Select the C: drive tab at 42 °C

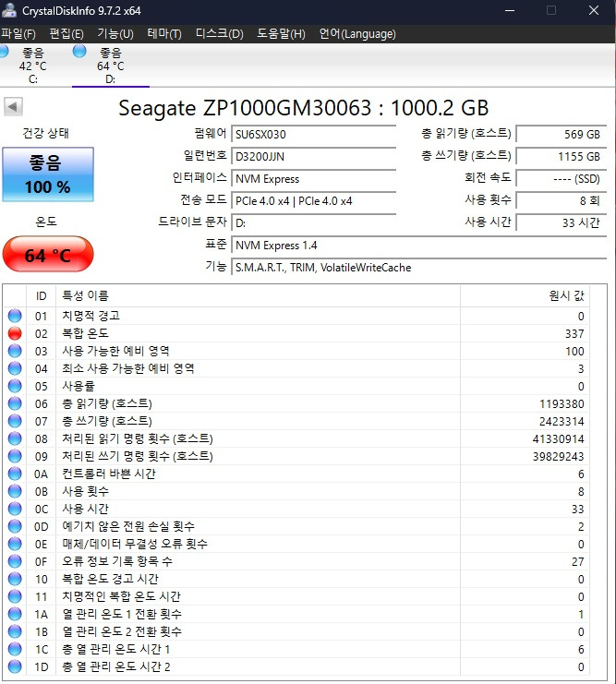[32, 66]
